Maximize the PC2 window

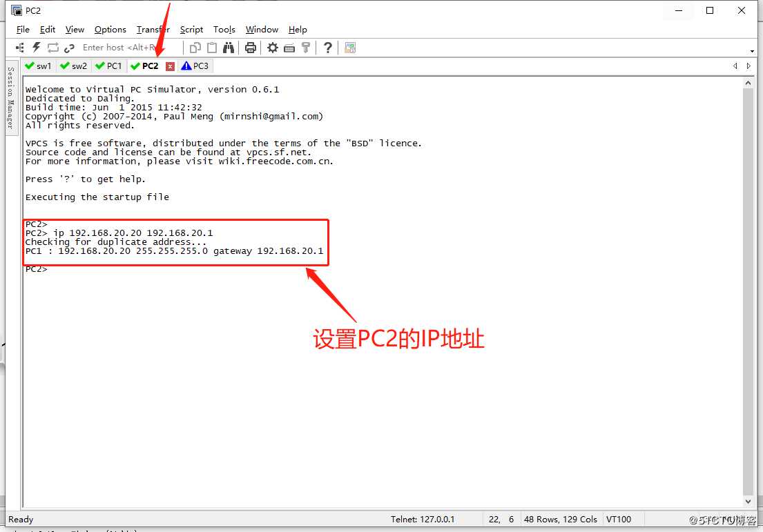710,10
